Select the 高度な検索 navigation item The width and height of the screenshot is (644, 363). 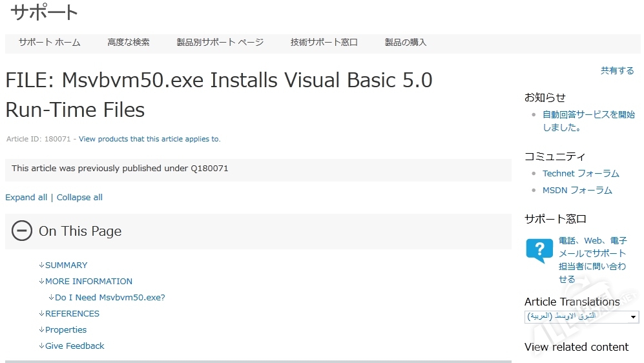tap(129, 43)
